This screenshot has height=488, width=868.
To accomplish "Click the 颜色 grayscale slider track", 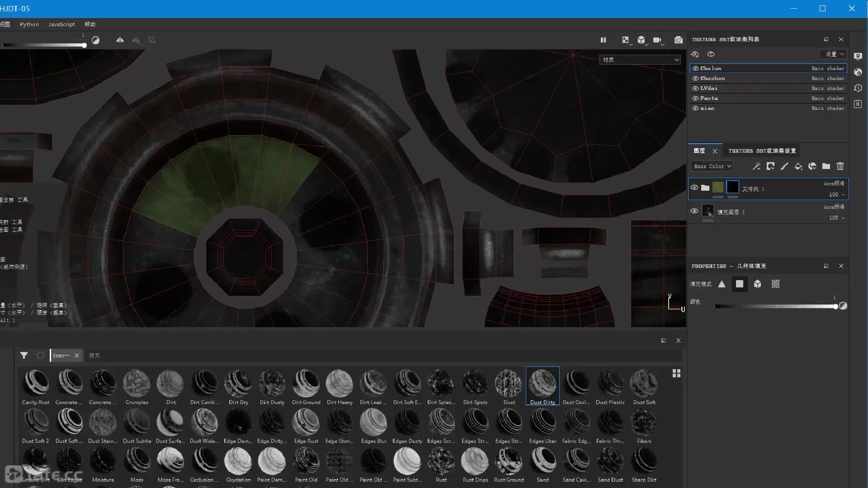I will click(x=775, y=306).
